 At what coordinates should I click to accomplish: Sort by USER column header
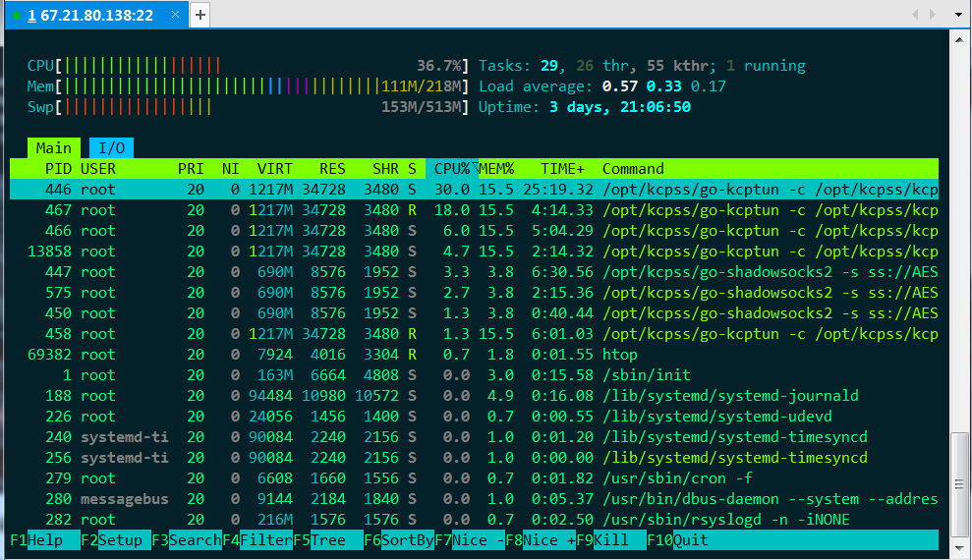point(98,169)
